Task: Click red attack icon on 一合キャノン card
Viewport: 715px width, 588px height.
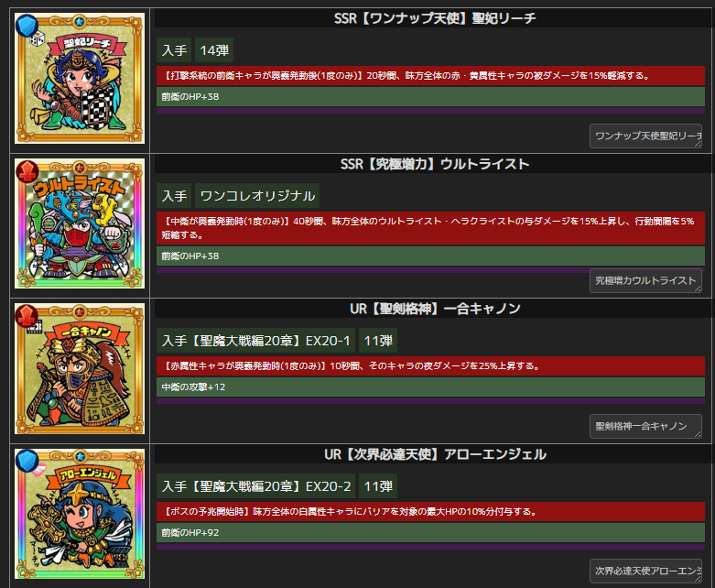Action: 27,316
